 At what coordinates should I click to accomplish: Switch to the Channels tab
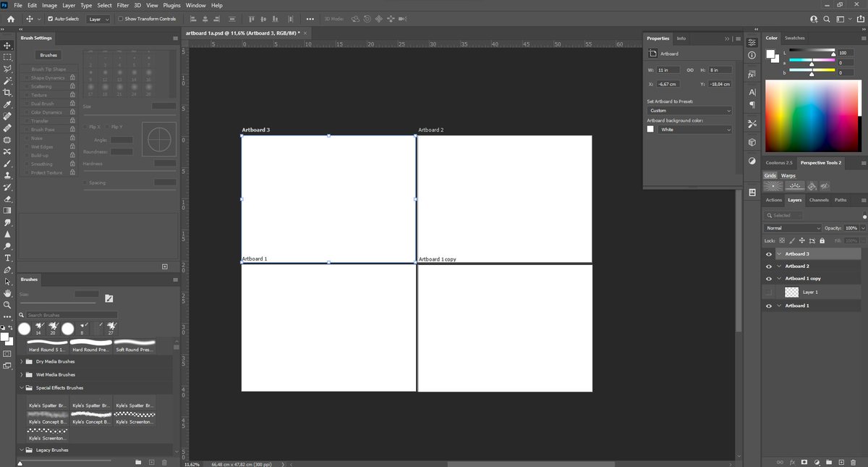pos(819,200)
